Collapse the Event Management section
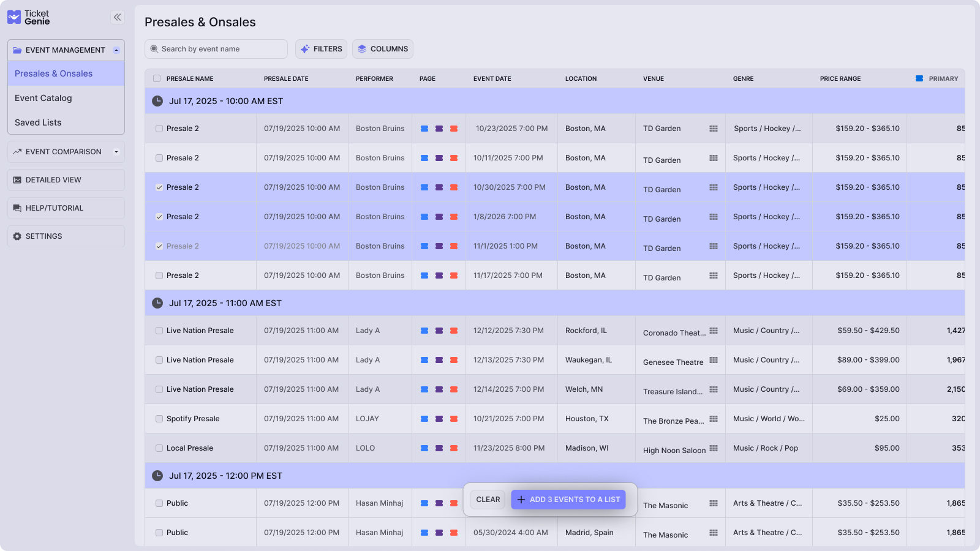 point(116,50)
